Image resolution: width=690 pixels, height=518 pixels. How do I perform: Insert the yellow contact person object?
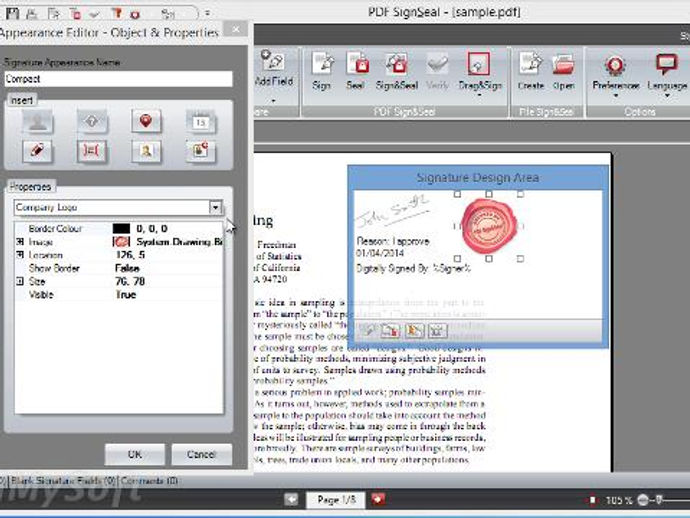(146, 151)
